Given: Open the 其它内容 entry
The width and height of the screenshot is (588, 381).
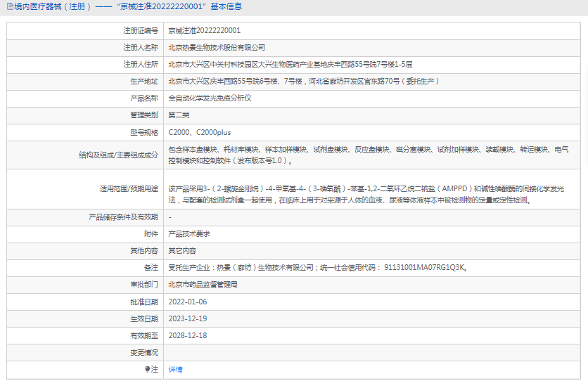Looking at the screenshot, I should [182, 251].
